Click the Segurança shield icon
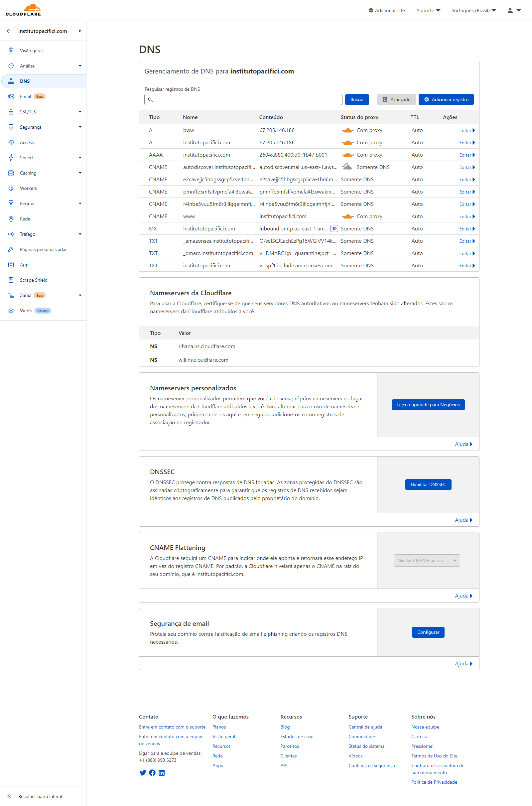Image resolution: width=532 pixels, height=806 pixels. [11, 127]
